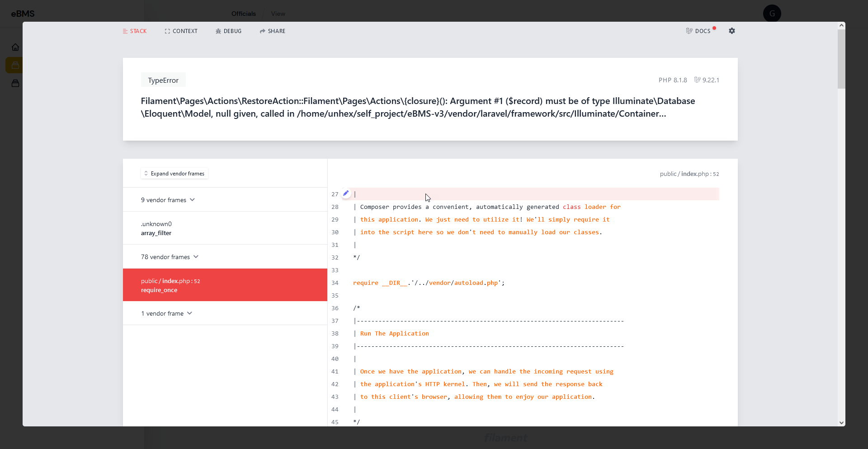Click the SHARE icon to share the error

(x=272, y=31)
